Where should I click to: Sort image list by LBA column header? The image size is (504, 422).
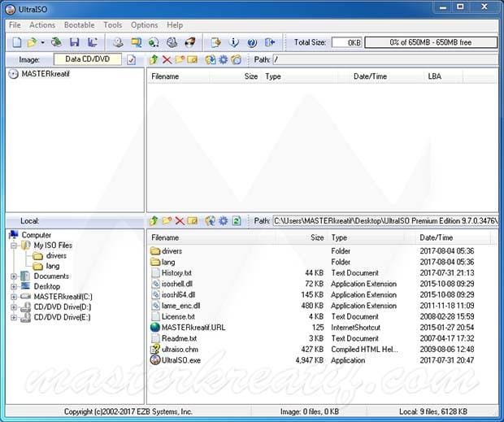coord(444,76)
